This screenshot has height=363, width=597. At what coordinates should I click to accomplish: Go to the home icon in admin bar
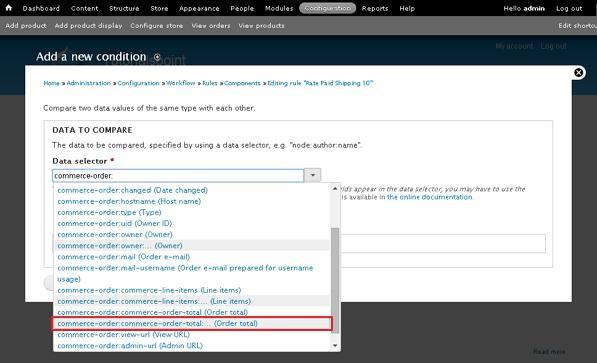click(8, 8)
